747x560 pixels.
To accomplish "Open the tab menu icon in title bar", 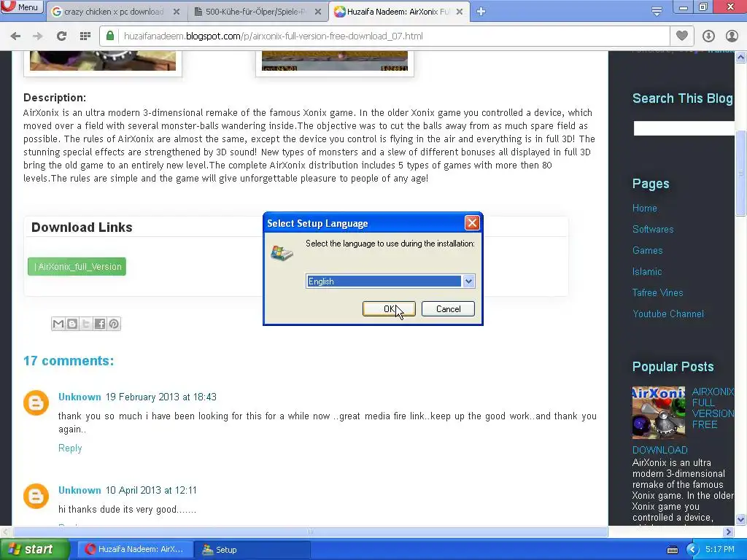I will click(657, 12).
